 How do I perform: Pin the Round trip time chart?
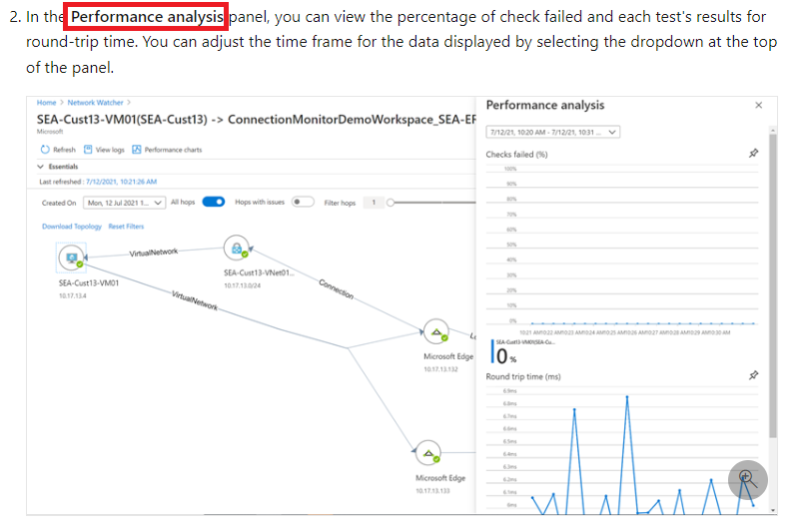753,375
